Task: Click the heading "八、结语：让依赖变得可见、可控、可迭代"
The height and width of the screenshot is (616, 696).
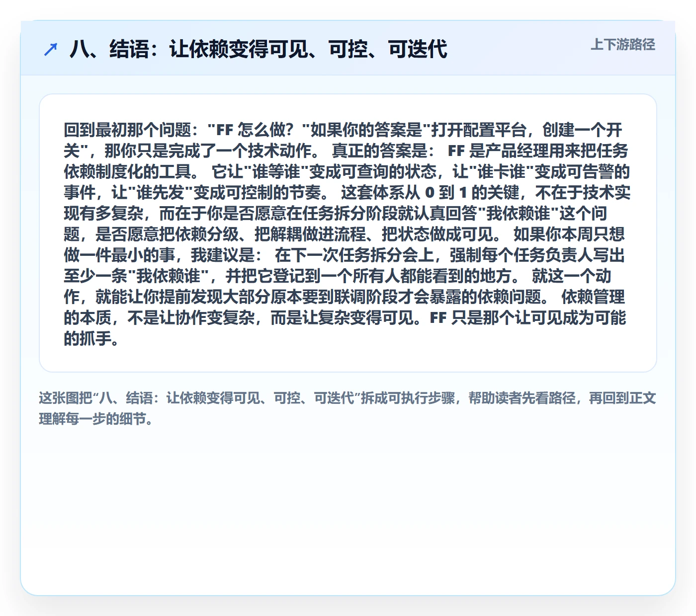Action: 259,49
